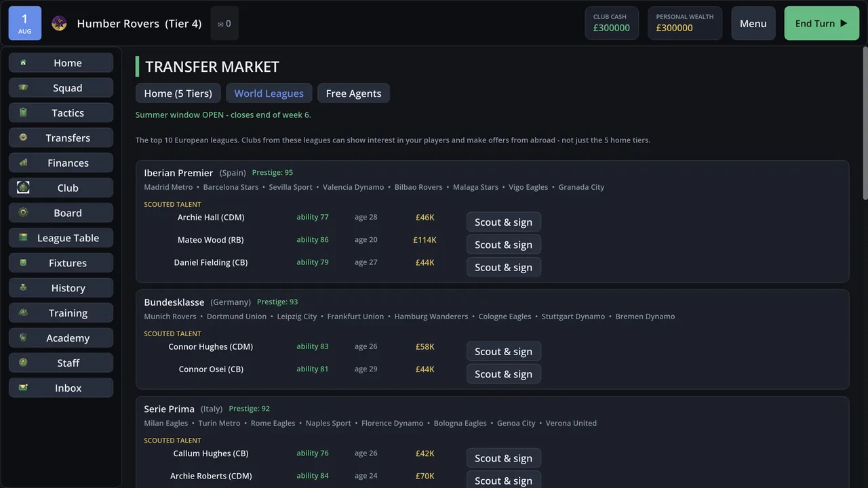Image resolution: width=868 pixels, height=488 pixels.
Task: Click the Club badge icon in sidebar
Action: click(x=23, y=187)
